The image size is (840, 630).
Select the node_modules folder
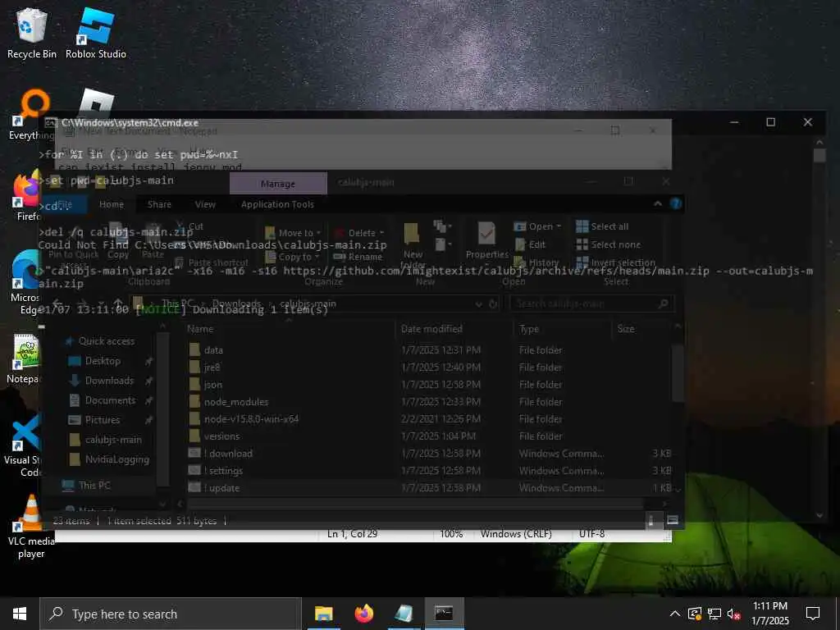pos(428,401)
